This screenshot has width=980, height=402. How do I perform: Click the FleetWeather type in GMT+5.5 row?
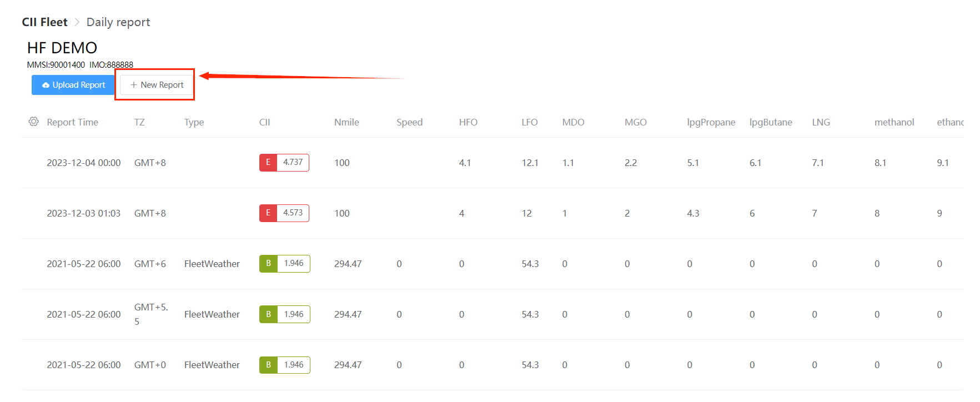(212, 314)
